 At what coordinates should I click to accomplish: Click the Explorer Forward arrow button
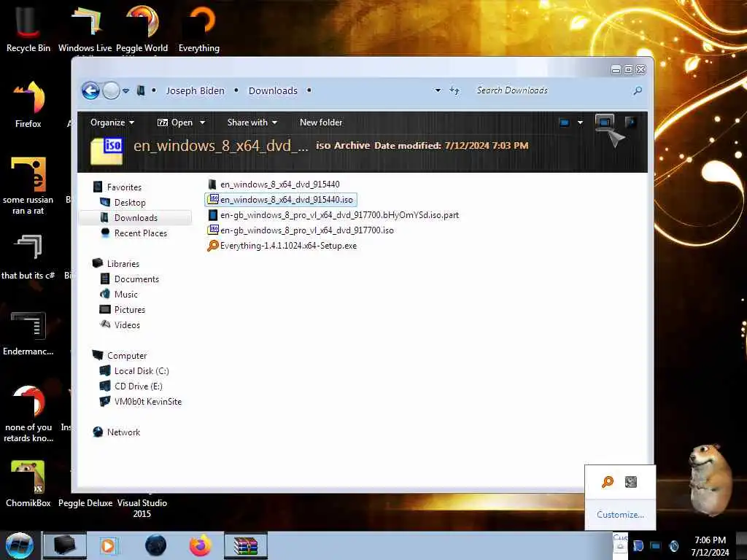(111, 90)
